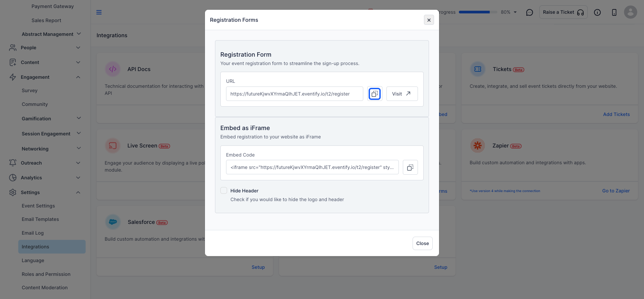Click the Embed Code text field
Image resolution: width=644 pixels, height=299 pixels.
(x=312, y=167)
